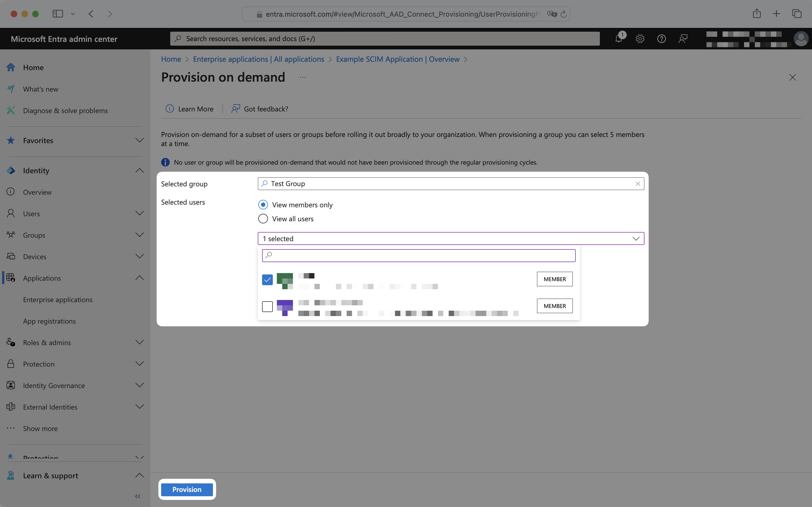
Task: Click the browser reload page icon
Action: click(564, 14)
